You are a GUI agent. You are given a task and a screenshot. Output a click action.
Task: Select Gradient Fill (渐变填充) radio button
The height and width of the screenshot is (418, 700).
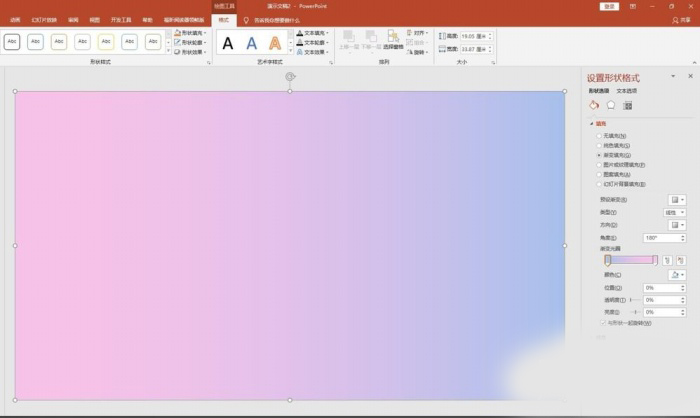[x=599, y=155]
